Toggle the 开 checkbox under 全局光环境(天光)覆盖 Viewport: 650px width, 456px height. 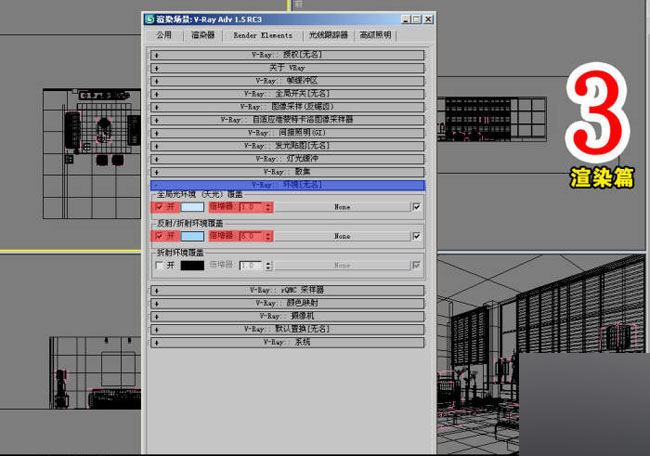[159, 207]
